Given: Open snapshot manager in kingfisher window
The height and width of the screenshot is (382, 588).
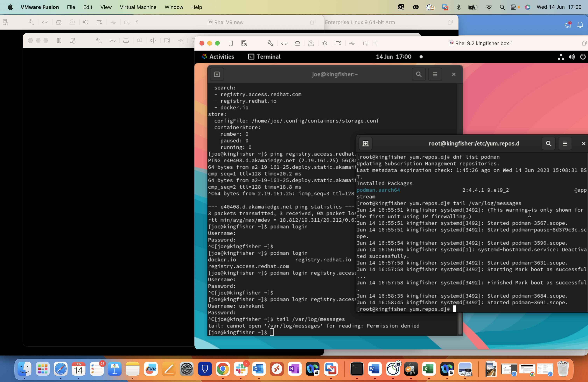Looking at the screenshot, I should pos(244,43).
